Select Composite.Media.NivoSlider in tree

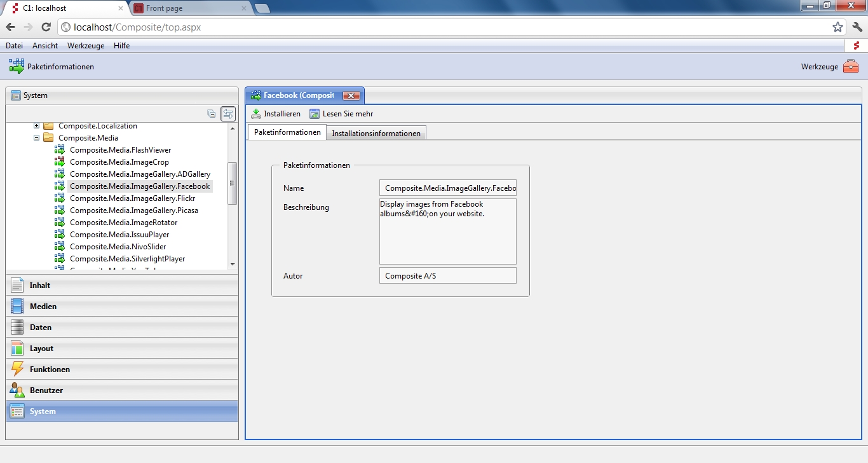(x=118, y=247)
